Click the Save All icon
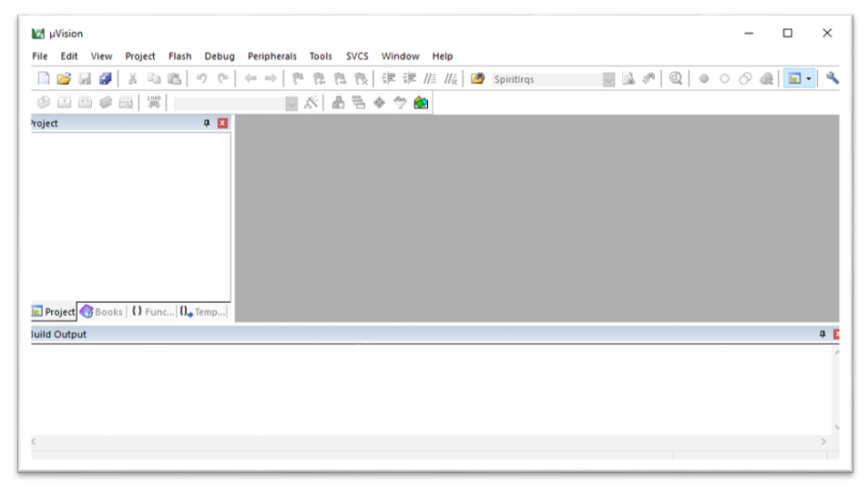 point(105,78)
